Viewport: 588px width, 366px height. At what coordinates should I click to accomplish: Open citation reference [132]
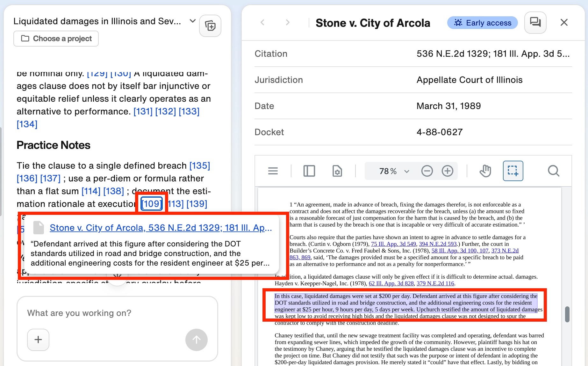coord(166,111)
